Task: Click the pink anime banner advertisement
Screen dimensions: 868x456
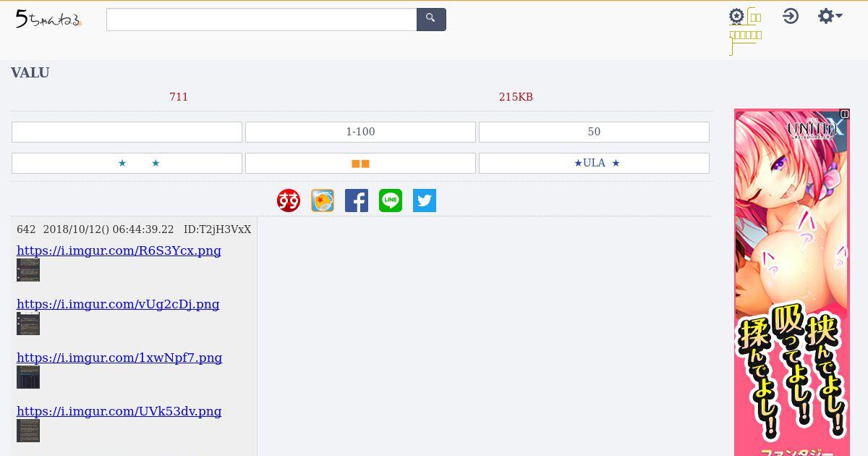Action: 792,282
